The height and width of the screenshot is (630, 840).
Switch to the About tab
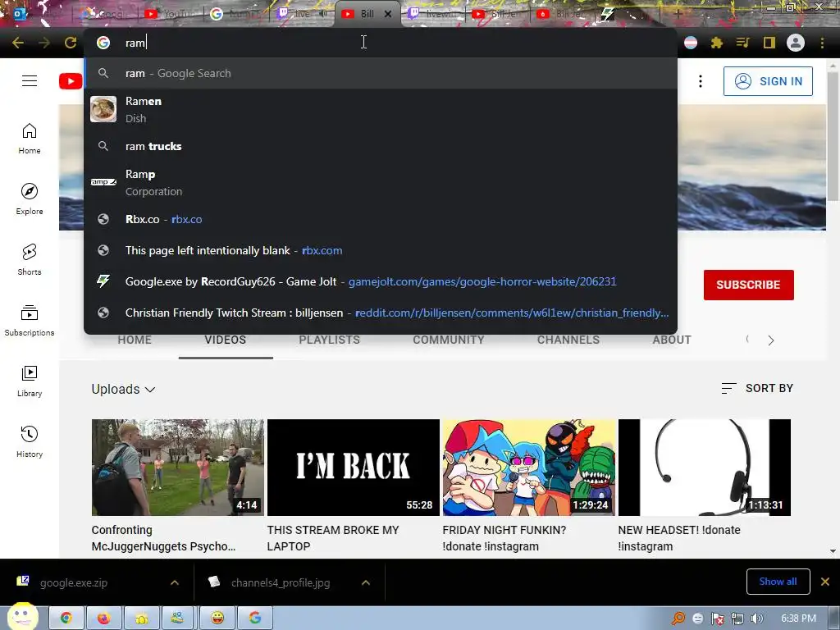[x=672, y=340]
